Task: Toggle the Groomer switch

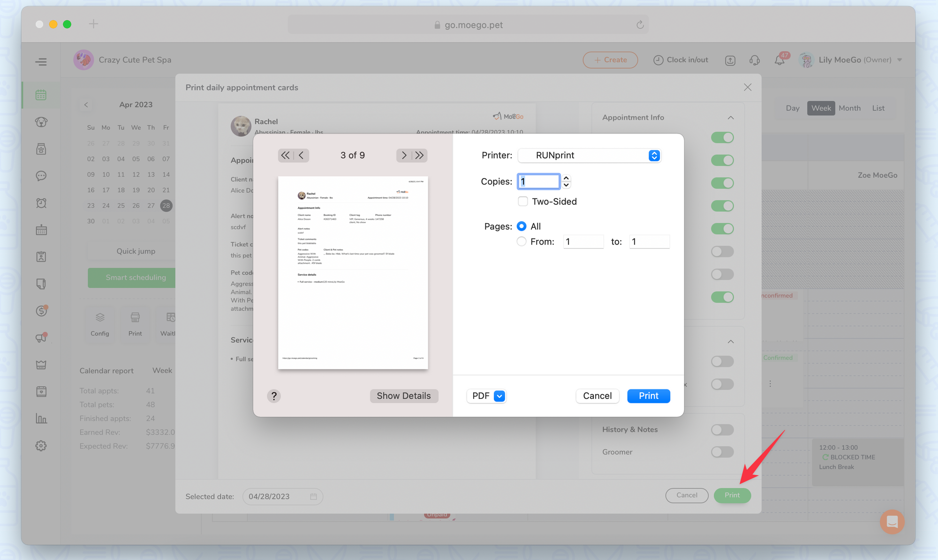Action: click(x=722, y=452)
